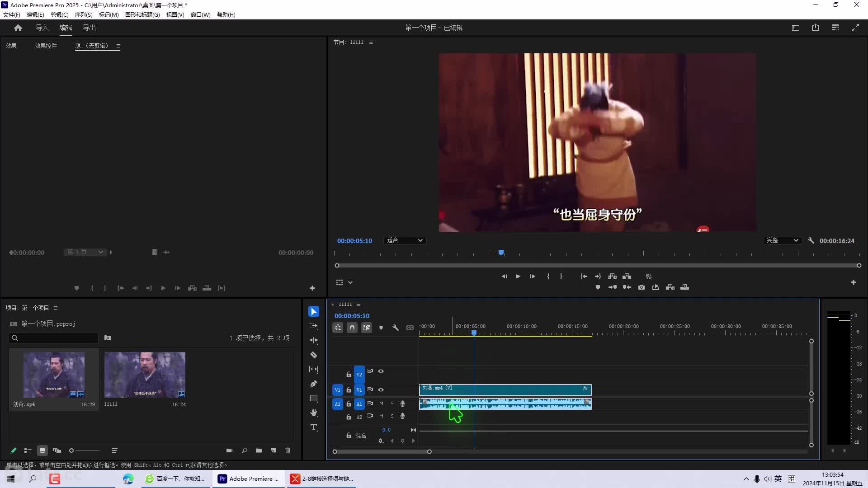Step back one frame in program monitor
The image size is (868, 488).
(x=504, y=276)
